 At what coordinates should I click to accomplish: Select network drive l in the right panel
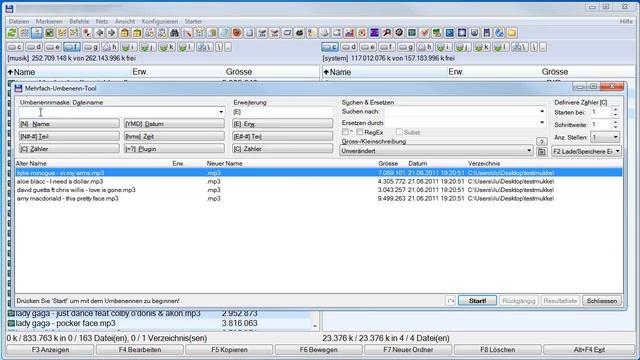coord(500,47)
